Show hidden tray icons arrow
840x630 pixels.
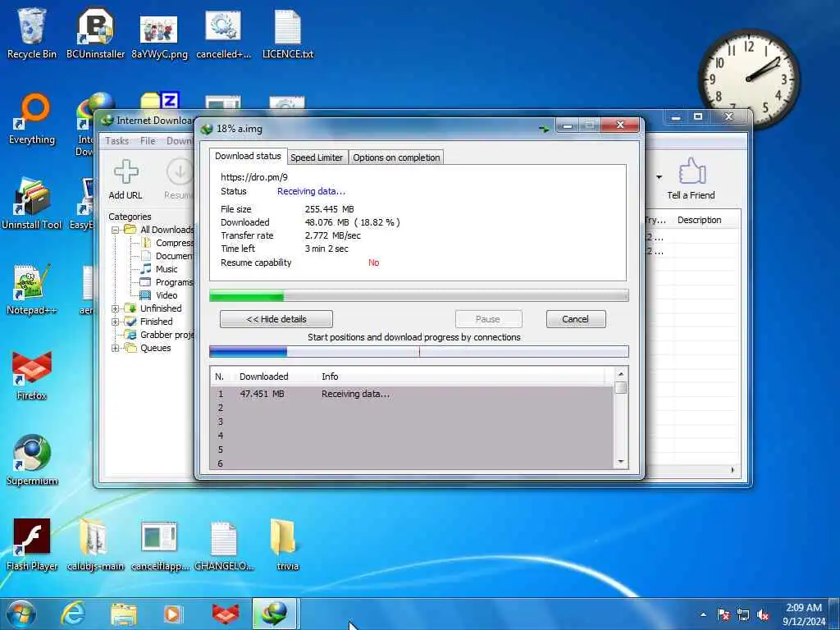(x=703, y=614)
